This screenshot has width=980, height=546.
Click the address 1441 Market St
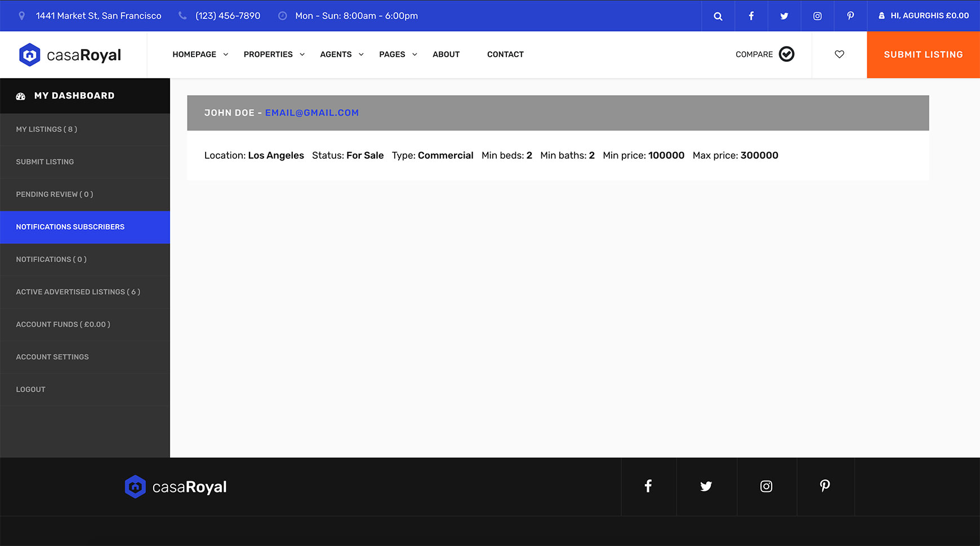[x=99, y=16]
